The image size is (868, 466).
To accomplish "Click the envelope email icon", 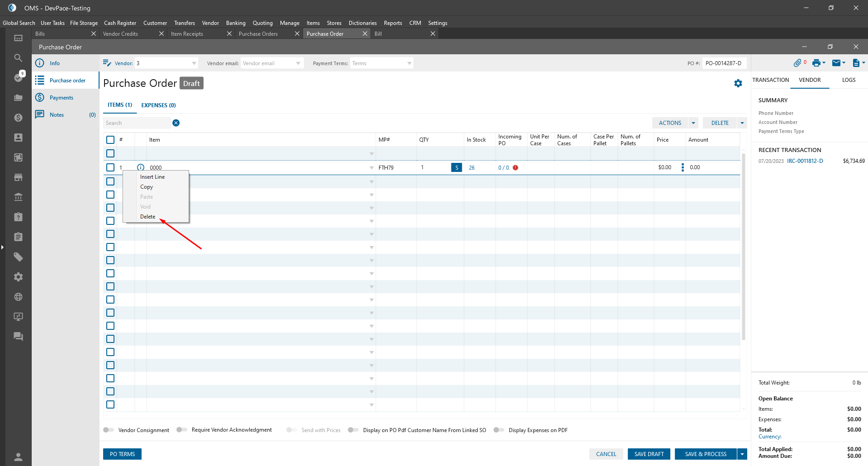I will click(x=837, y=63).
